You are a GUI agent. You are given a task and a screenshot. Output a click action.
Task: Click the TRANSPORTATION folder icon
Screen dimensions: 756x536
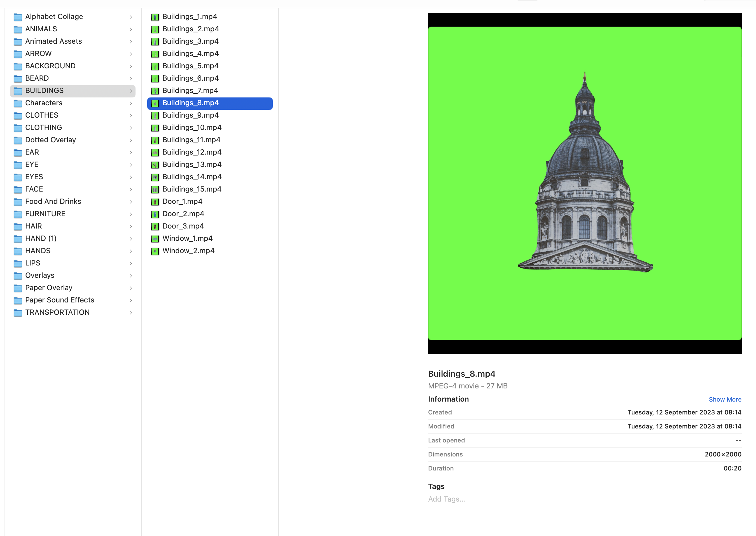click(18, 313)
